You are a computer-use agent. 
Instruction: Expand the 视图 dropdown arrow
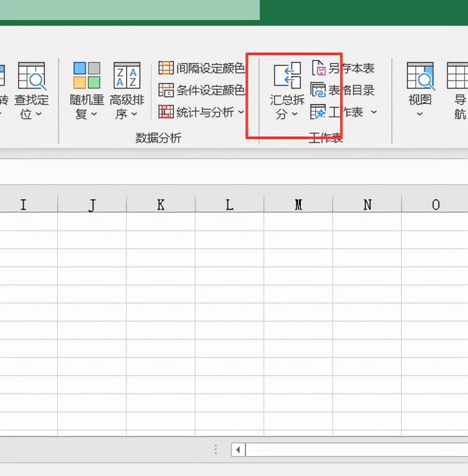click(420, 114)
